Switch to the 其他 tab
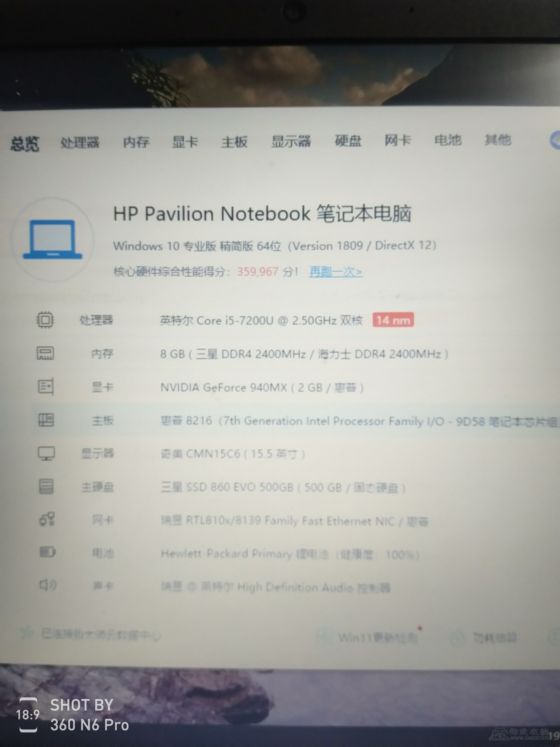 click(x=497, y=140)
